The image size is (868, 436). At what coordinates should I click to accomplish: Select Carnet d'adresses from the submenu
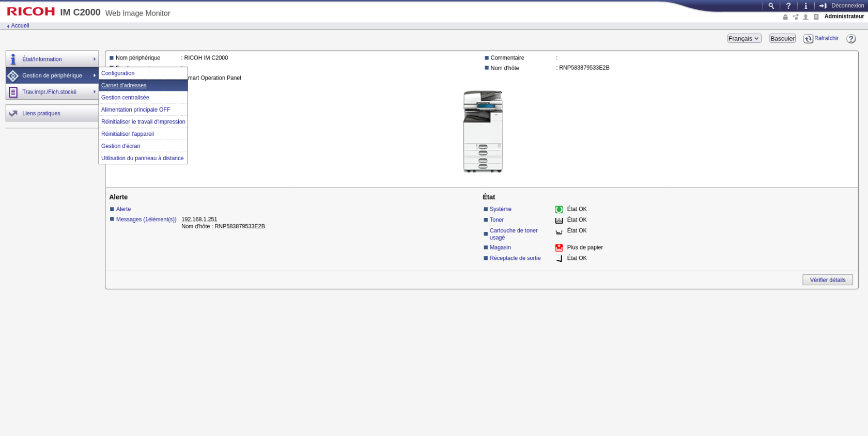pyautogui.click(x=124, y=86)
